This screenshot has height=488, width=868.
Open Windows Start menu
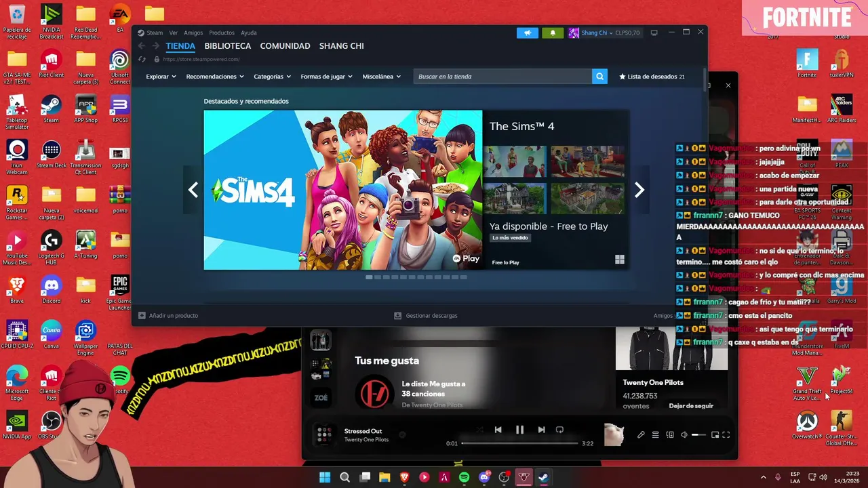tap(325, 477)
